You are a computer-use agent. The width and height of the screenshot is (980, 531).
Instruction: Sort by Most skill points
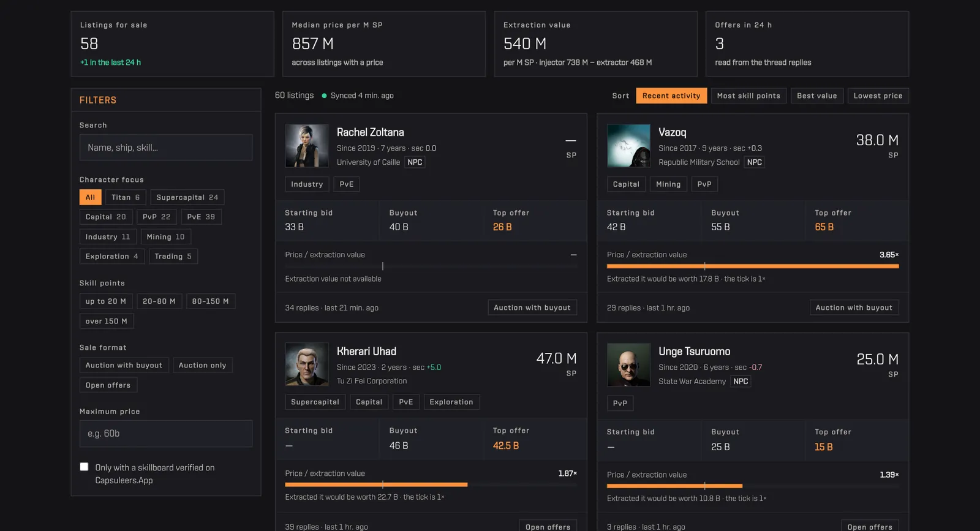coord(749,96)
